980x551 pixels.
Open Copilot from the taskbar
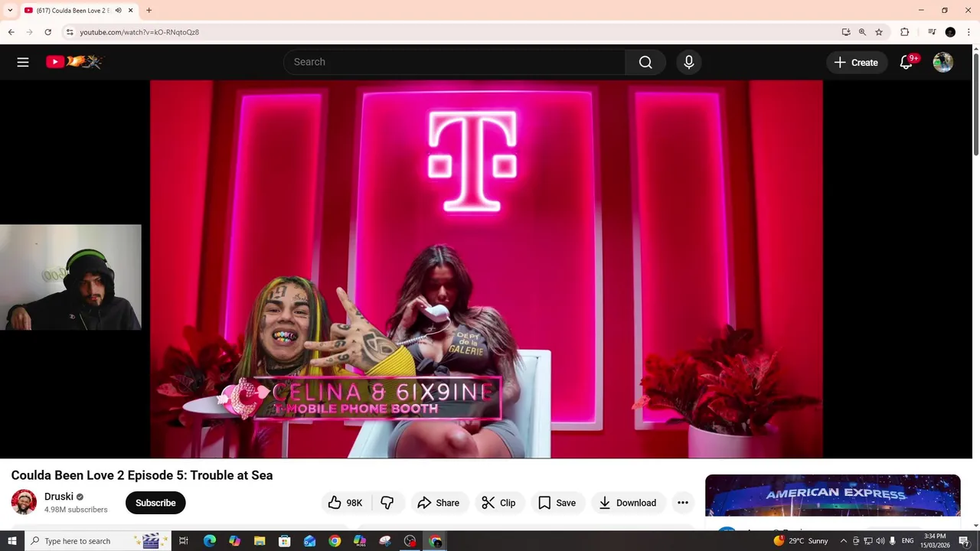pos(234,541)
